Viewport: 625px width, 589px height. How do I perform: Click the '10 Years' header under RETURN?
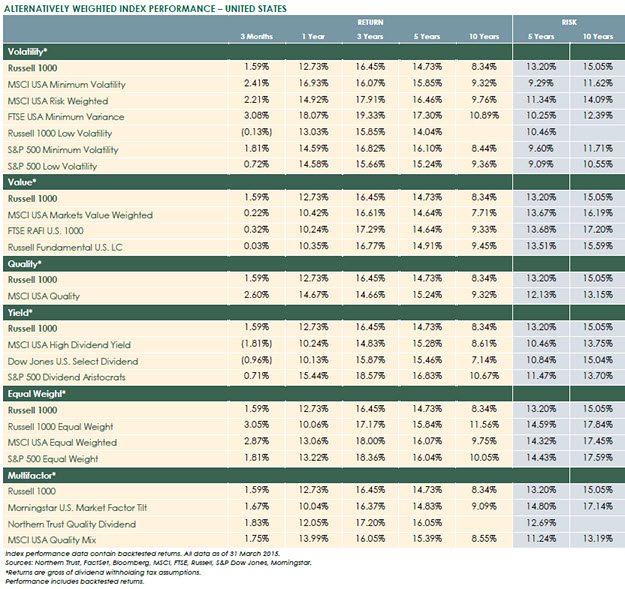click(x=484, y=36)
